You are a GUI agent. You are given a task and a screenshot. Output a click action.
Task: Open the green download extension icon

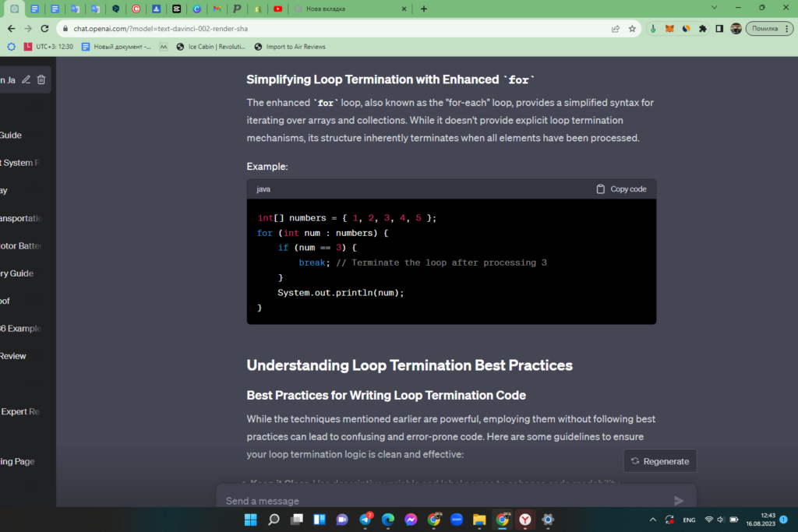click(653, 29)
